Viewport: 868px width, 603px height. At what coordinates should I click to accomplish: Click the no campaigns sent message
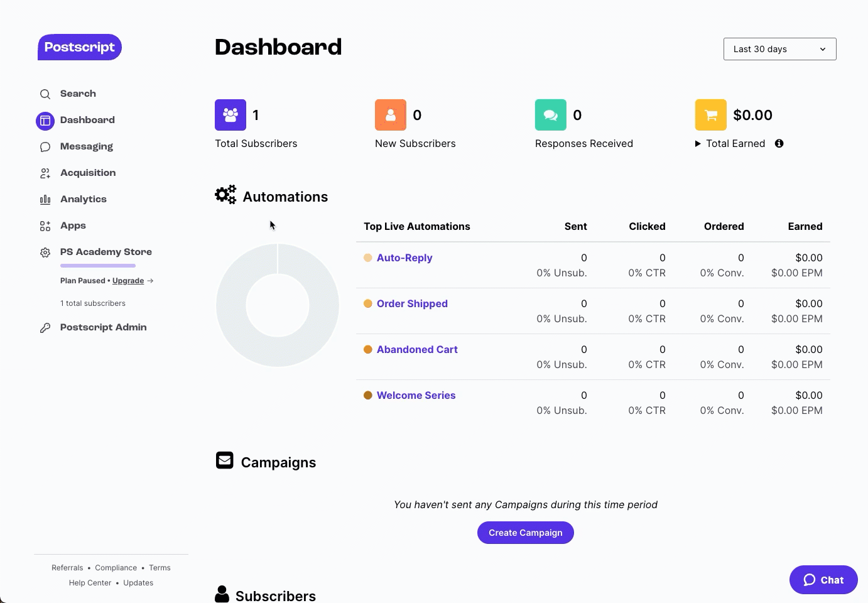click(526, 504)
